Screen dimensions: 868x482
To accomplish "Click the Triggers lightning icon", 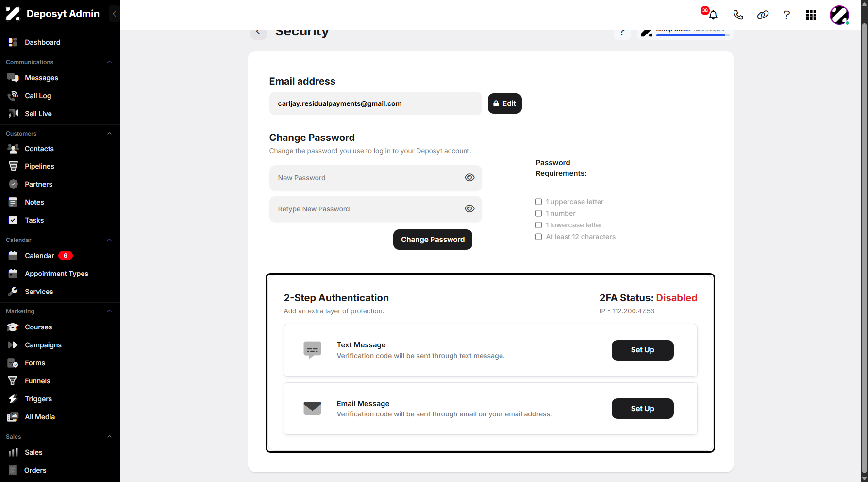I will tap(13, 399).
